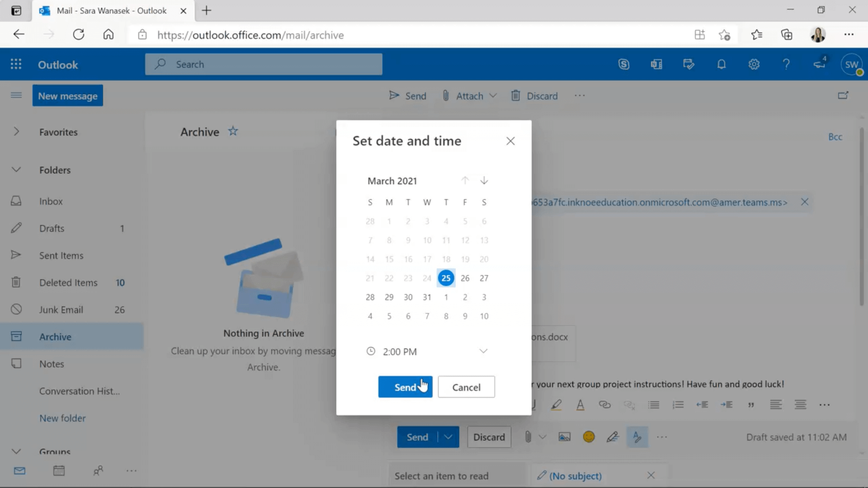Navigate to next month arrow
This screenshot has height=488, width=868.
(484, 181)
